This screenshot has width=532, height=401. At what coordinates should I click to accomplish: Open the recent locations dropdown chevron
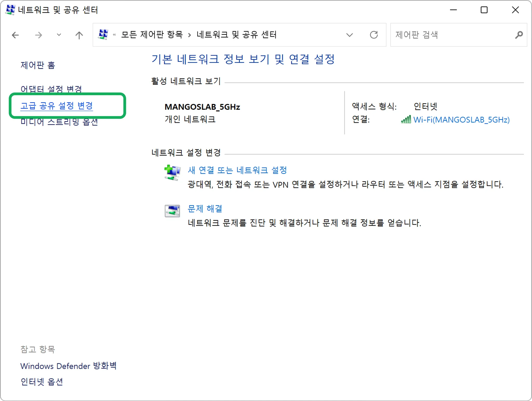(59, 35)
